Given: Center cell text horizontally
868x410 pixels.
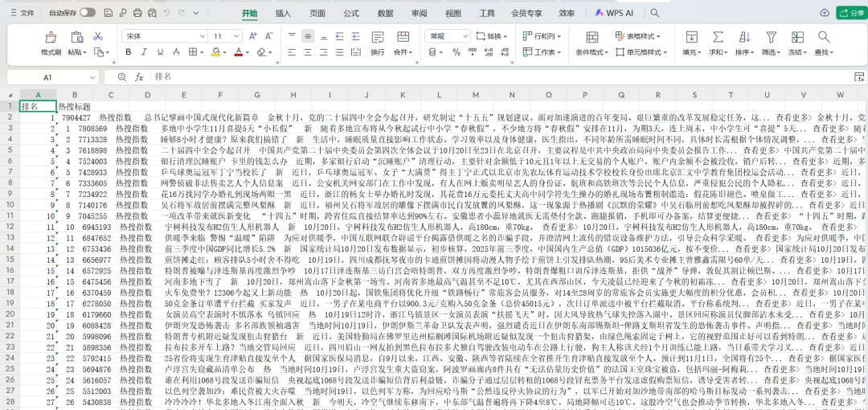Looking at the screenshot, I should (x=309, y=52).
